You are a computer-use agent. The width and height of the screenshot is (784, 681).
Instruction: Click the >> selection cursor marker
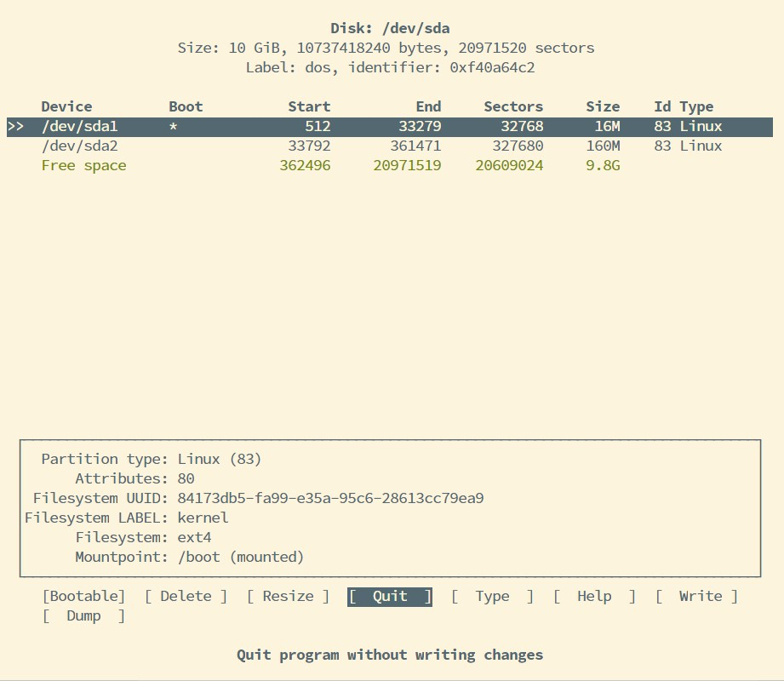point(16,127)
